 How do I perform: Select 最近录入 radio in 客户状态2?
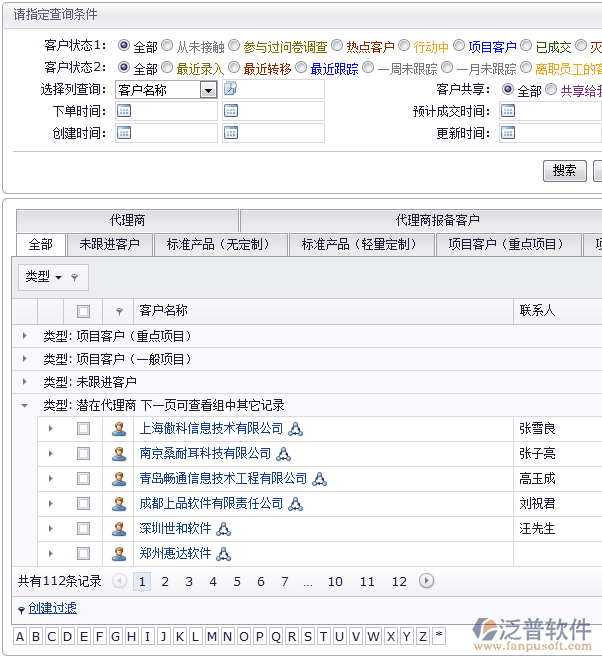[168, 68]
